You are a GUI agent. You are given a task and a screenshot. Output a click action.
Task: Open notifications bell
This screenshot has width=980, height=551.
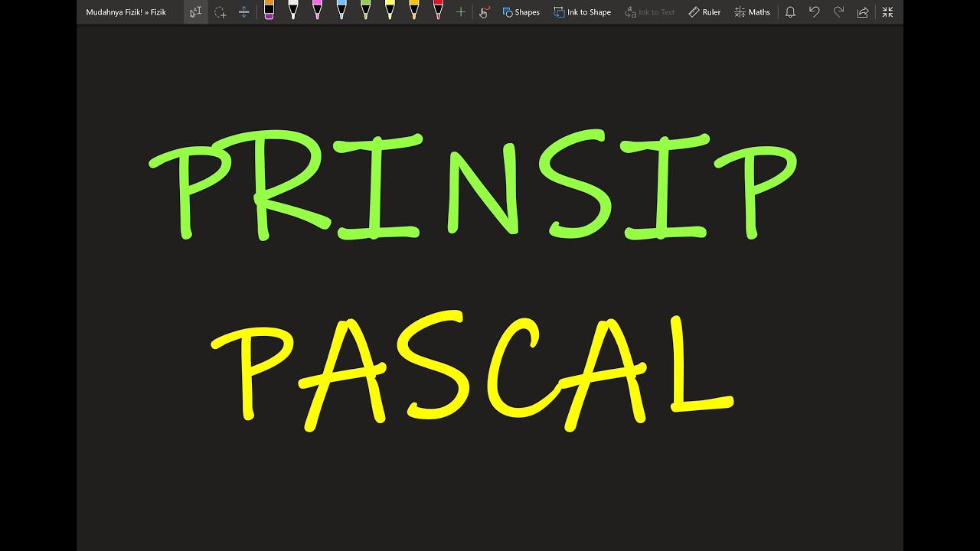click(x=790, y=11)
